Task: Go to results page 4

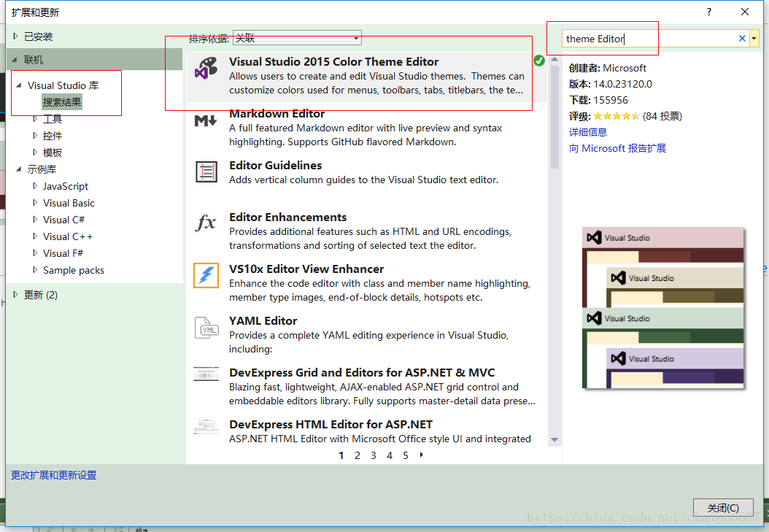Action: tap(390, 455)
